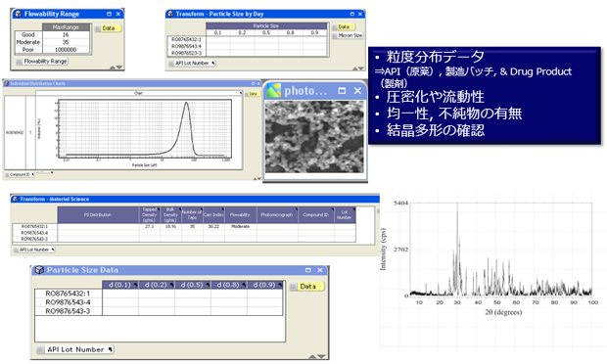
Task: Maximize the photo window
Action: (x=342, y=91)
